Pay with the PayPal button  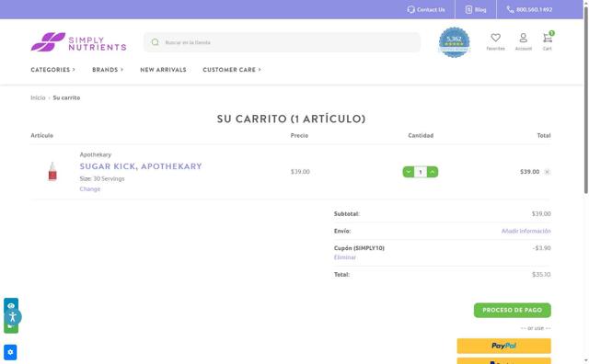click(503, 346)
